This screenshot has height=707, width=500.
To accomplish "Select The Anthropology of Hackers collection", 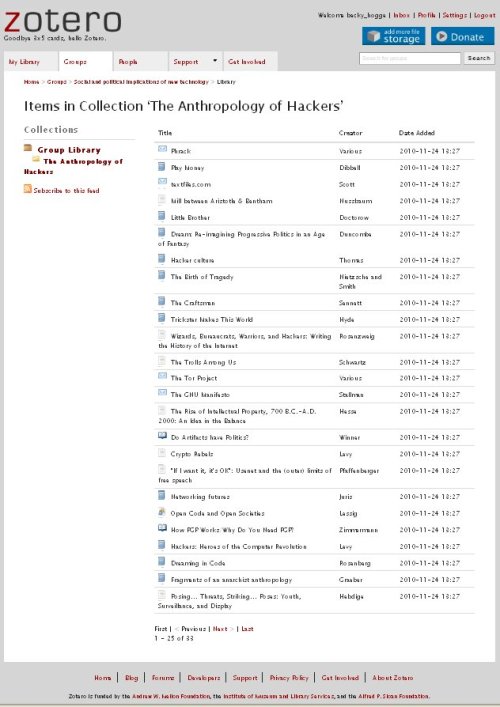I will [73, 166].
